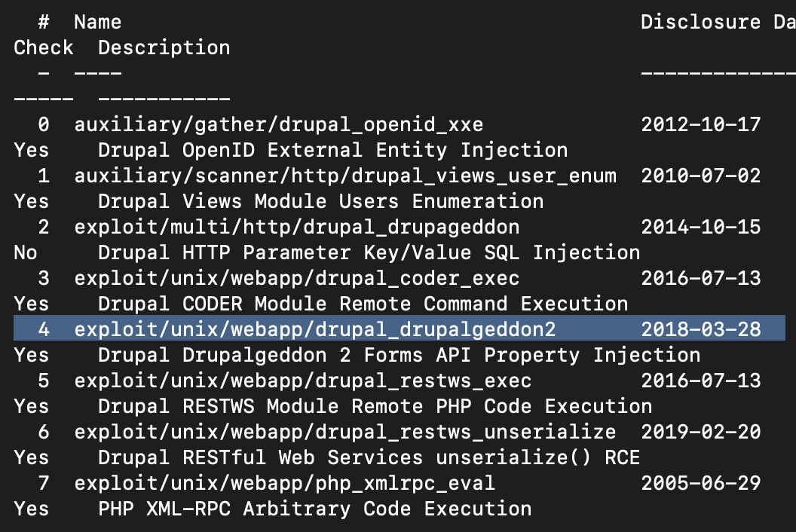The height and width of the screenshot is (532, 796).
Task: Click 'Drupal HTTP Parameter Key/Value SQL Injection' text
Action: click(369, 252)
